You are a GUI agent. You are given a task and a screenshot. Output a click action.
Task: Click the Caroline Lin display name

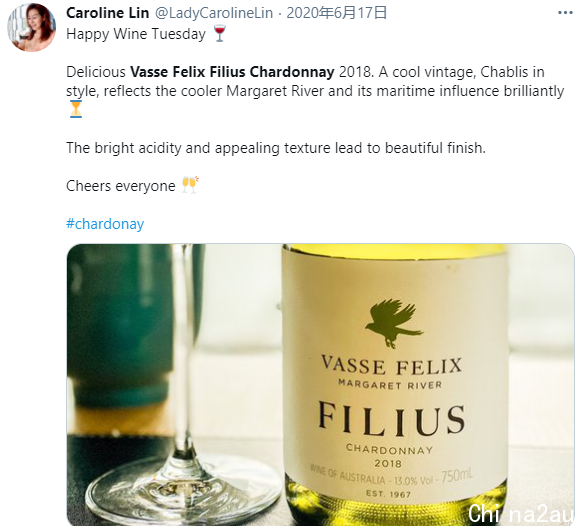tap(107, 13)
